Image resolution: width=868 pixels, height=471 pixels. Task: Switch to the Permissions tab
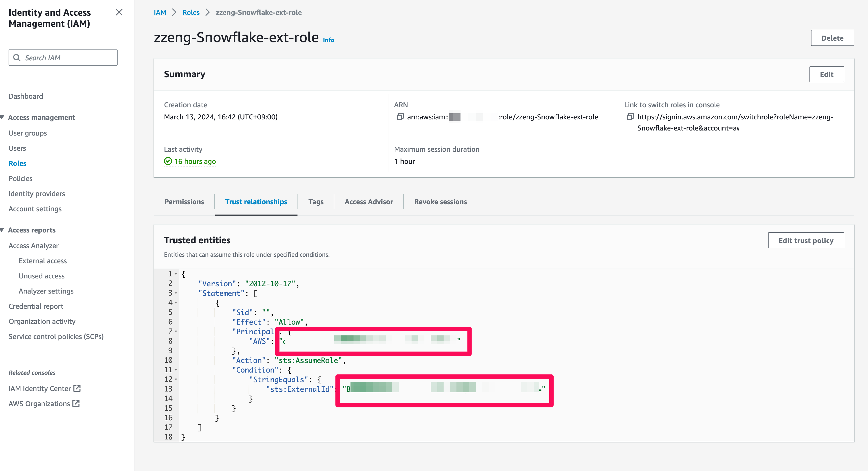(184, 202)
